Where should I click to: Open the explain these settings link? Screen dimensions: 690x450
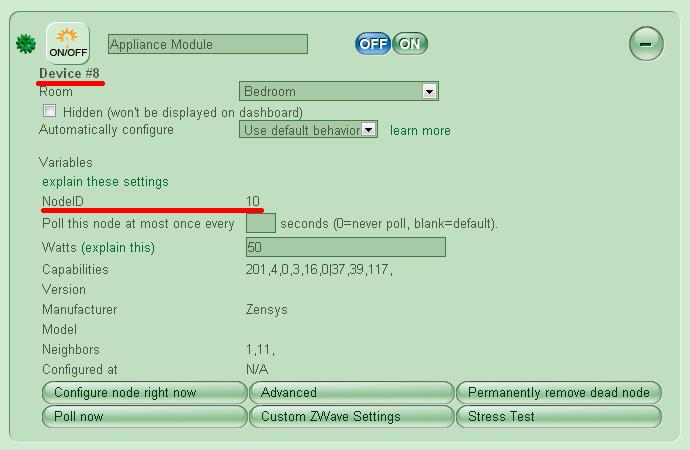(x=105, y=182)
